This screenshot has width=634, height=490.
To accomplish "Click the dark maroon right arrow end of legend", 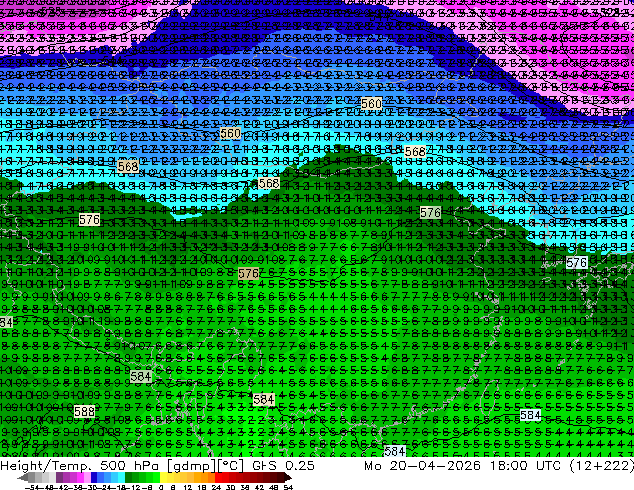I will pos(287,477).
